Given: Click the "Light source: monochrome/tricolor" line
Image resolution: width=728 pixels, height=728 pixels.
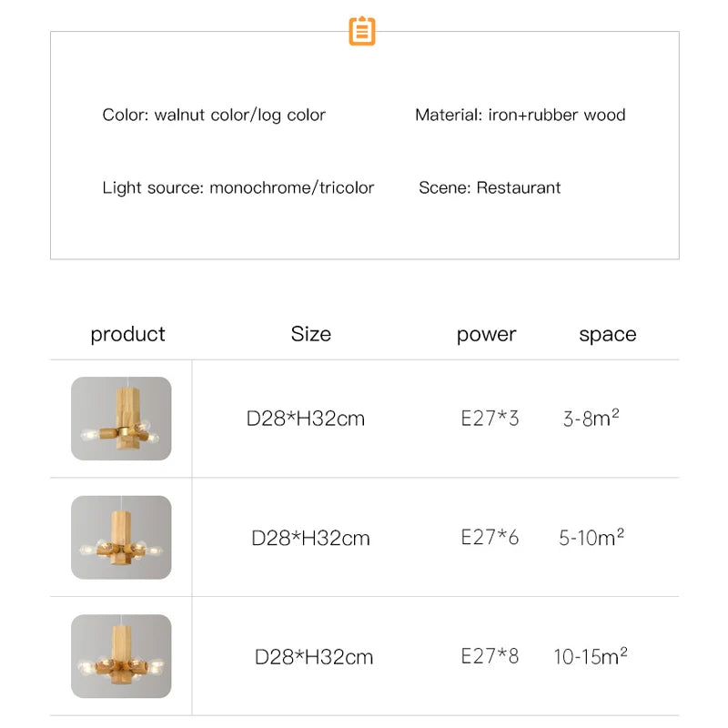Looking at the screenshot, I should (238, 187).
